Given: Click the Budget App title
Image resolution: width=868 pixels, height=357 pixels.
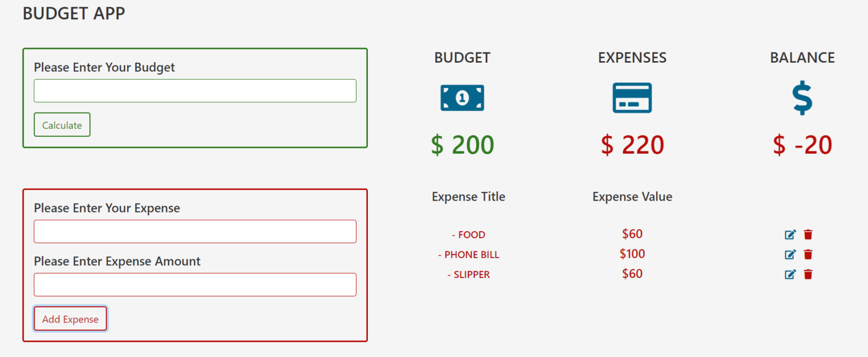Looking at the screenshot, I should [73, 14].
